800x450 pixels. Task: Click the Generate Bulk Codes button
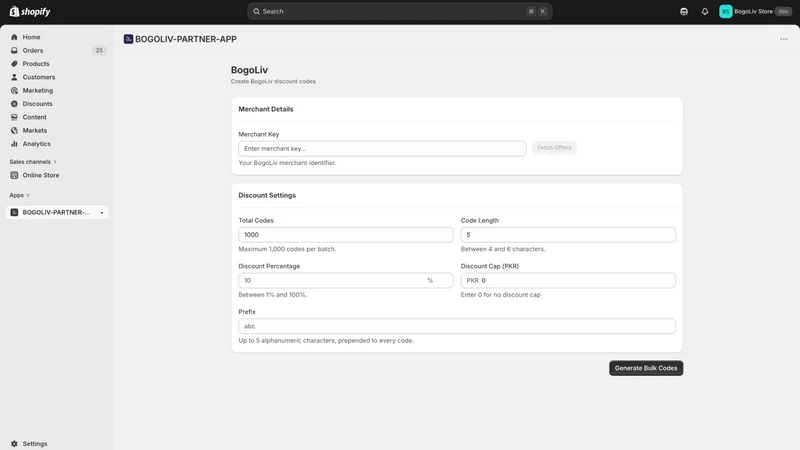point(646,368)
